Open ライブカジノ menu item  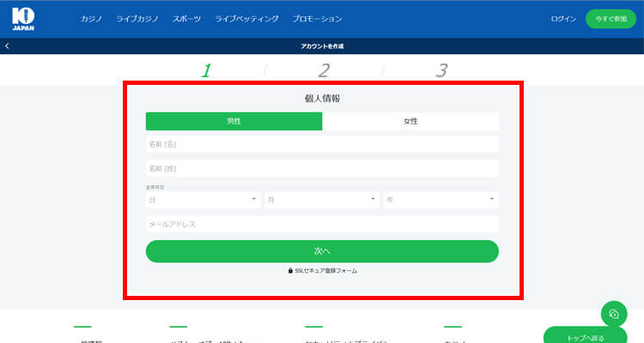tap(137, 19)
